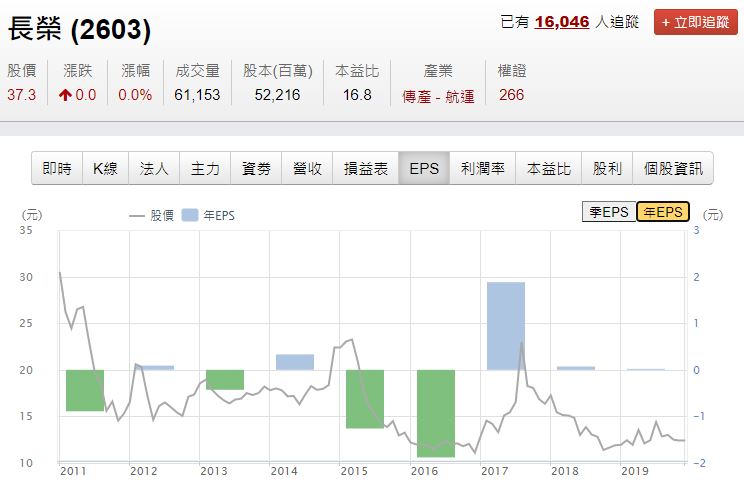Screen dimensions: 744x491
Task: Switch to the 即時 tab
Action: click(x=57, y=168)
